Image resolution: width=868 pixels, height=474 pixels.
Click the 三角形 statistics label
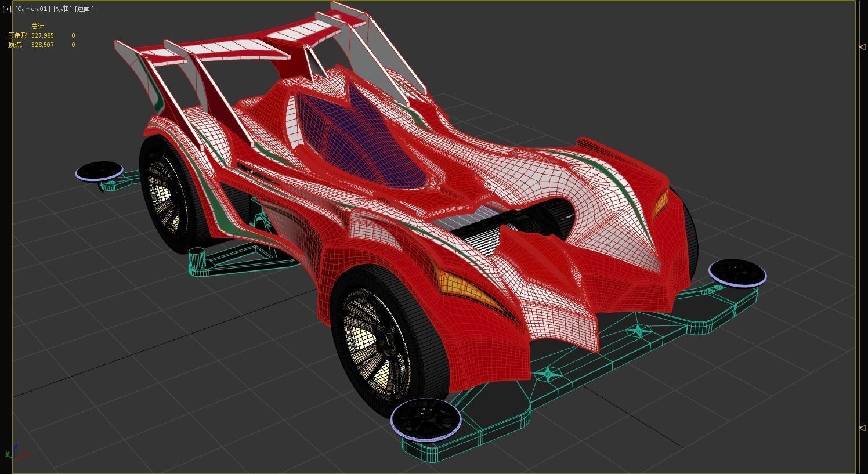(17, 35)
